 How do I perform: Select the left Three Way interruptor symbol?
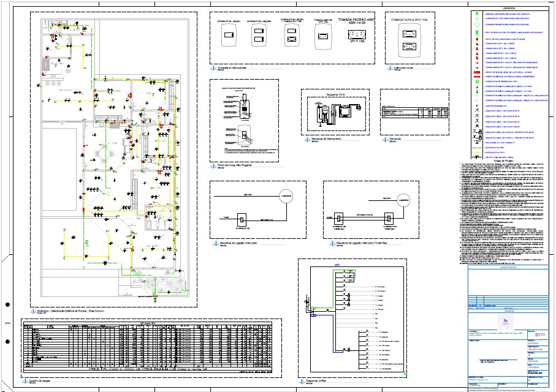click(339, 218)
